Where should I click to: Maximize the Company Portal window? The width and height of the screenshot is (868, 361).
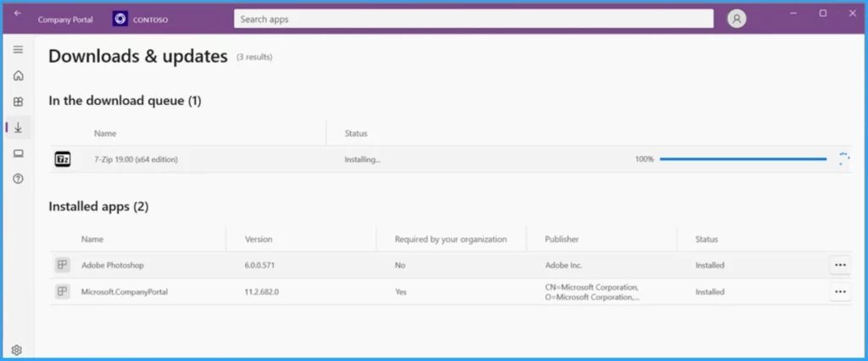pyautogui.click(x=823, y=14)
